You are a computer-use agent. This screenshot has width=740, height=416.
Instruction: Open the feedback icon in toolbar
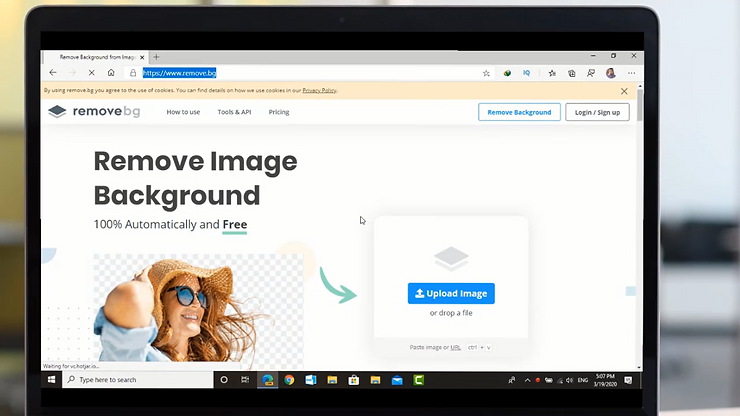(591, 73)
